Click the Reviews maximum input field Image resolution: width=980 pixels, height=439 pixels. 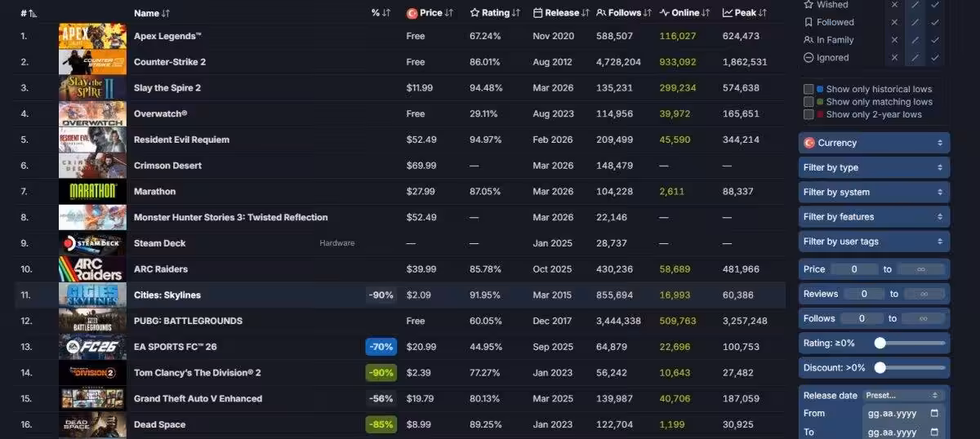pyautogui.click(x=923, y=294)
